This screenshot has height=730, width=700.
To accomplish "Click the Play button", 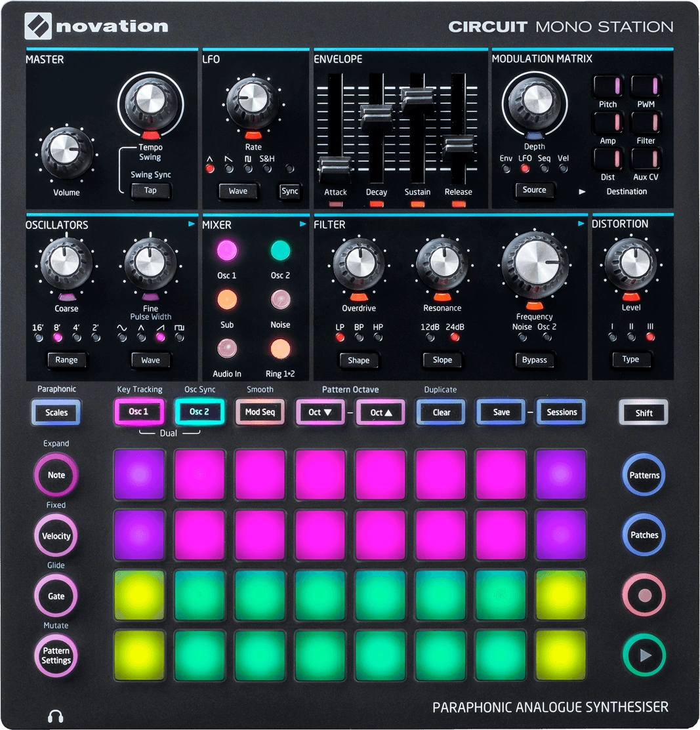I will [x=645, y=655].
